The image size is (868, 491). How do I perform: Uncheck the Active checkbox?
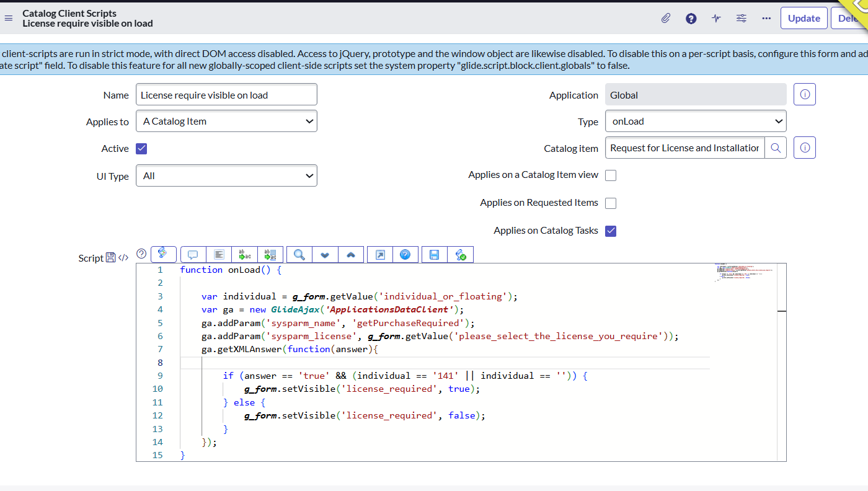point(141,149)
